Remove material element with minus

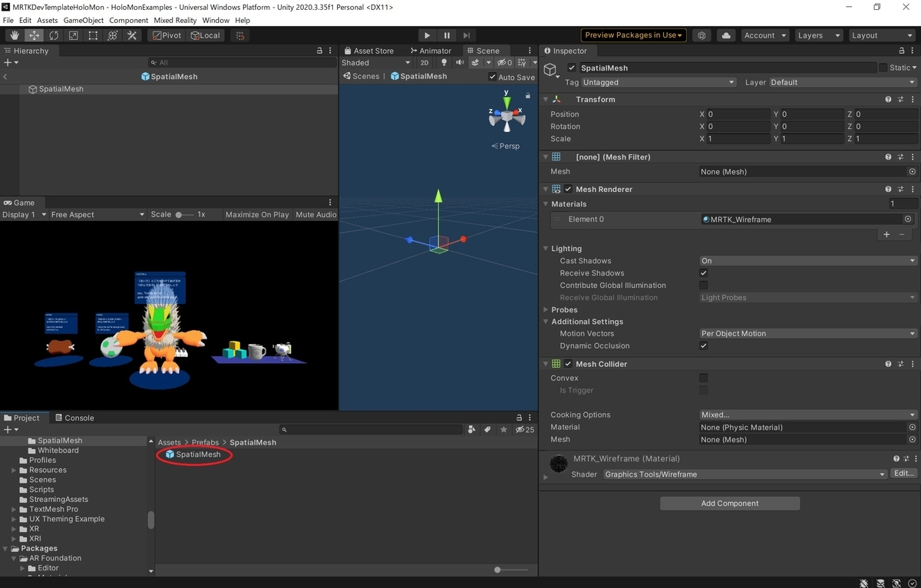pyautogui.click(x=902, y=234)
